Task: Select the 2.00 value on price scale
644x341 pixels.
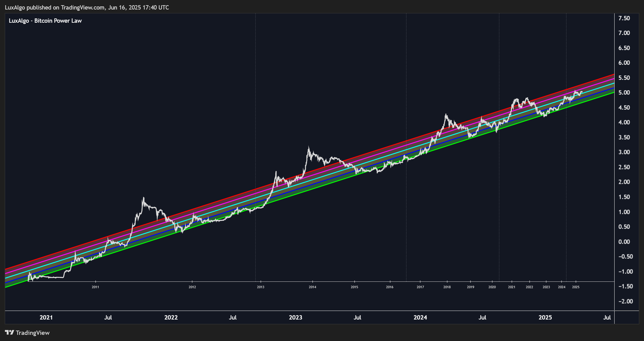Action: coord(624,182)
